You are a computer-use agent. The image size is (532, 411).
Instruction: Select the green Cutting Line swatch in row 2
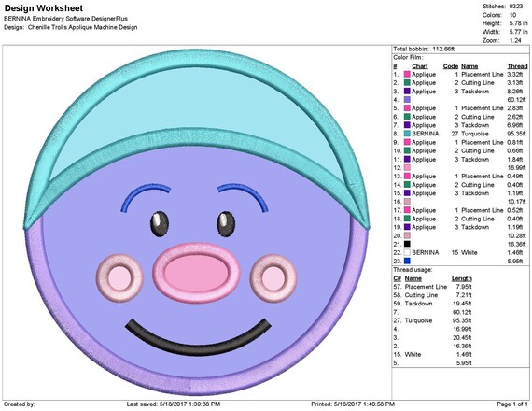pyautogui.click(x=407, y=83)
